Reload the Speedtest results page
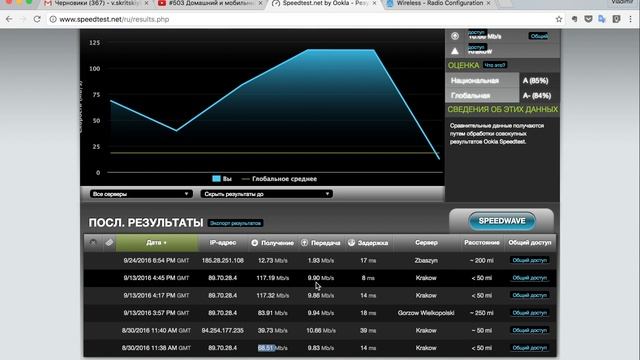This screenshot has height=360, width=640. coord(37,19)
